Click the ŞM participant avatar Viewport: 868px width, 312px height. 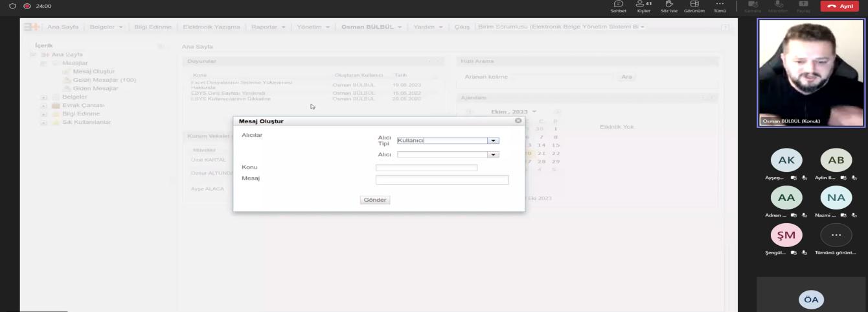786,235
